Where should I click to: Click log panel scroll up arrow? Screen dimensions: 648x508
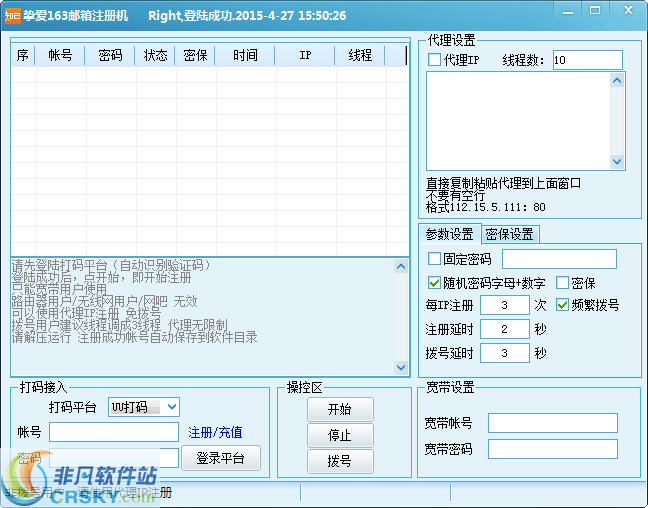point(401,267)
